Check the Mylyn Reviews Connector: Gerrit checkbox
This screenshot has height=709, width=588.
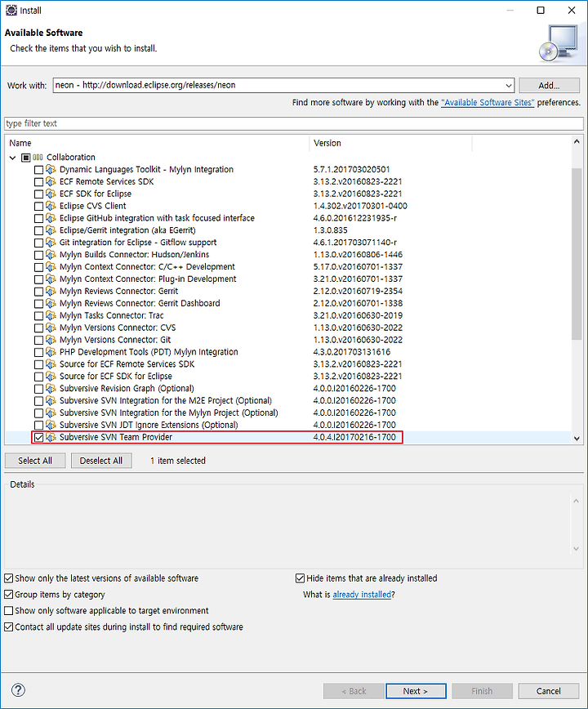coord(39,292)
